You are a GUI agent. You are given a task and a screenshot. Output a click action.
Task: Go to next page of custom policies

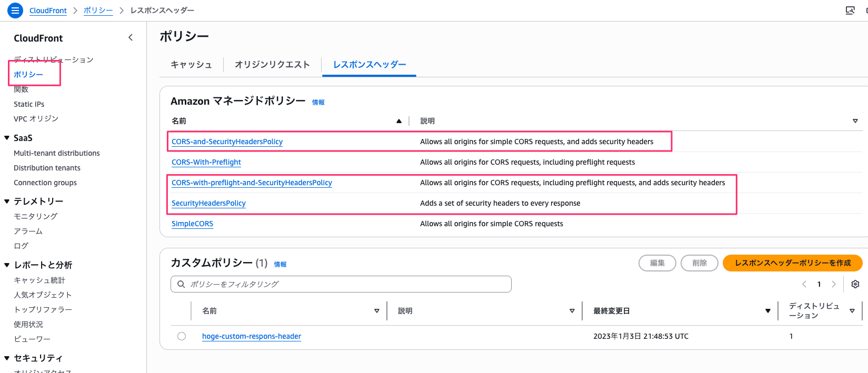(833, 284)
